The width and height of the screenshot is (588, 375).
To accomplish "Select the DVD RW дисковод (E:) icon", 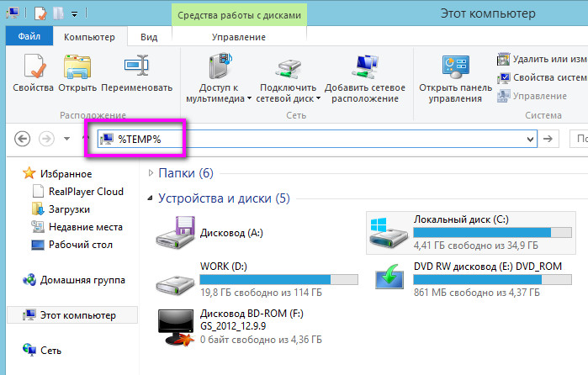I will (389, 277).
